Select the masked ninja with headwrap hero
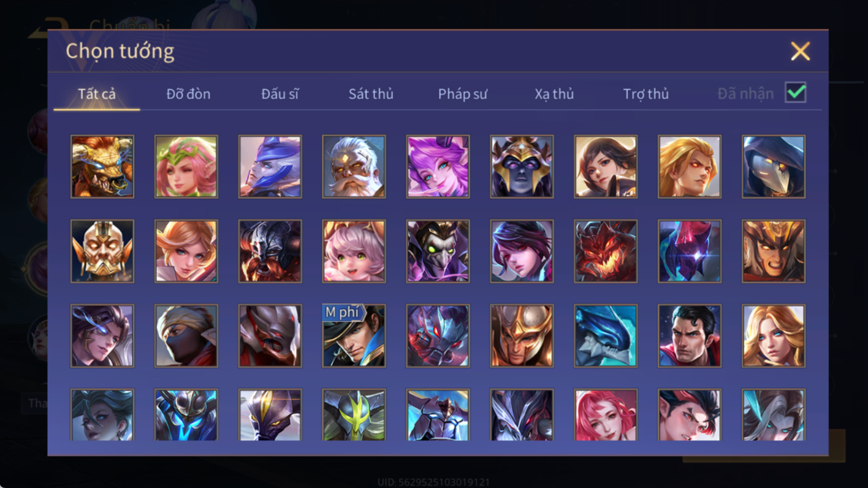The height and width of the screenshot is (488, 868). tap(186, 336)
